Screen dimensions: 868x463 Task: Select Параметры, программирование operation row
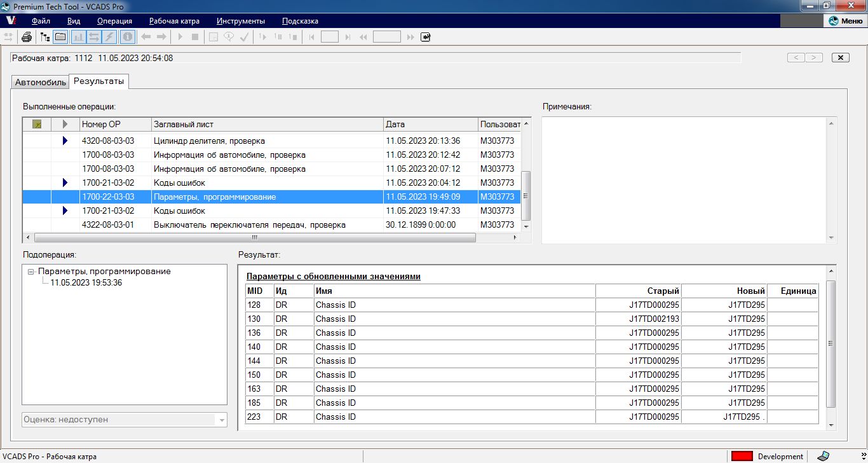(271, 197)
